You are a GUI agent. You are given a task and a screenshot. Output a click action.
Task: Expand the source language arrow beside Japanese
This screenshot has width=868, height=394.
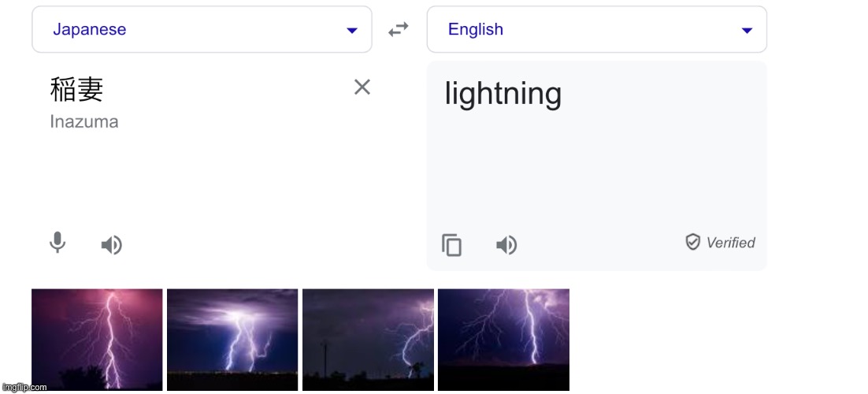[x=352, y=31]
